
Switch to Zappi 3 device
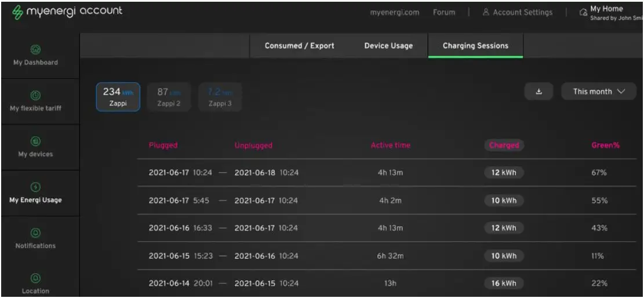point(220,97)
